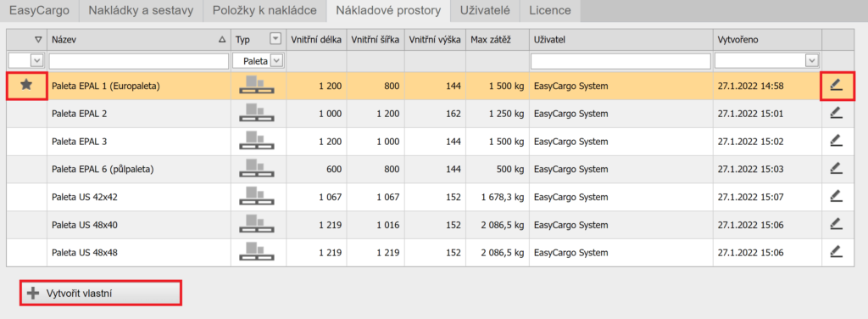Click the empty favorite cell of Paleta EPAL 2

tap(26, 114)
